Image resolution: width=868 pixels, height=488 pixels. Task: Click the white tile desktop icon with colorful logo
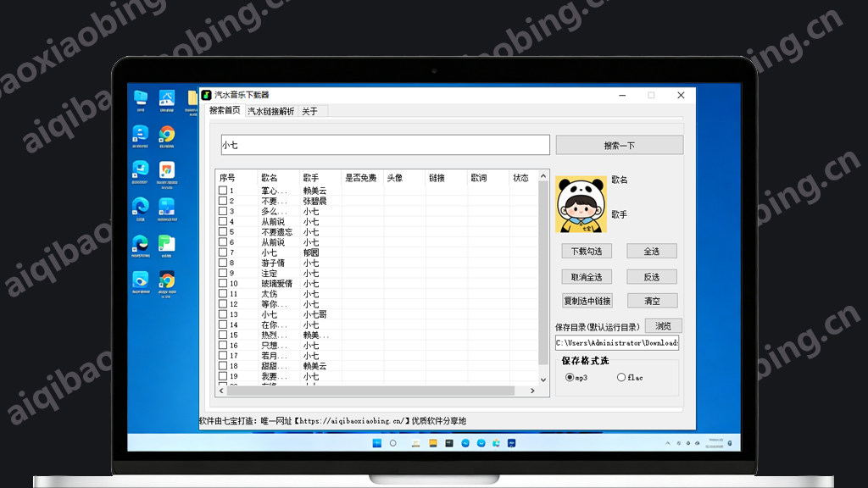click(167, 169)
